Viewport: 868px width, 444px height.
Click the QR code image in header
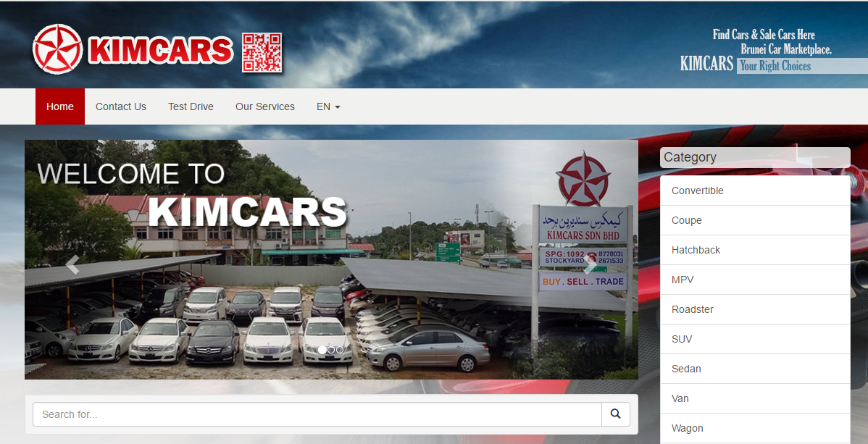[x=262, y=52]
